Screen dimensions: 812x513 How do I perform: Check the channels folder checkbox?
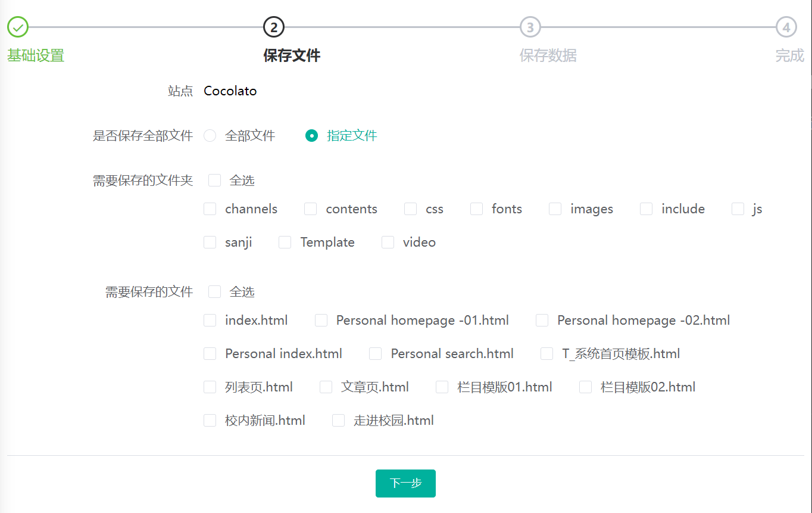coord(210,209)
